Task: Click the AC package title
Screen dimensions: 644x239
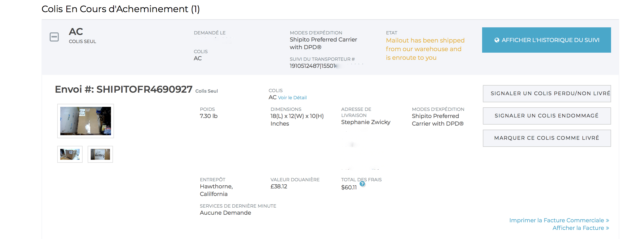Action: 76,32
